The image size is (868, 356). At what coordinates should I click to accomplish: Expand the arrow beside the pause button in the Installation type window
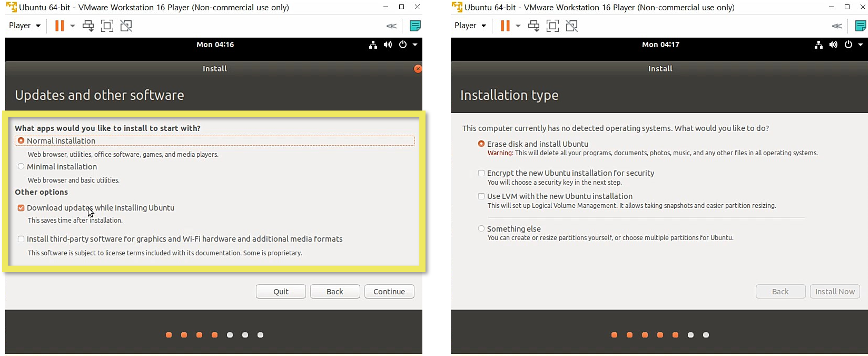(518, 26)
